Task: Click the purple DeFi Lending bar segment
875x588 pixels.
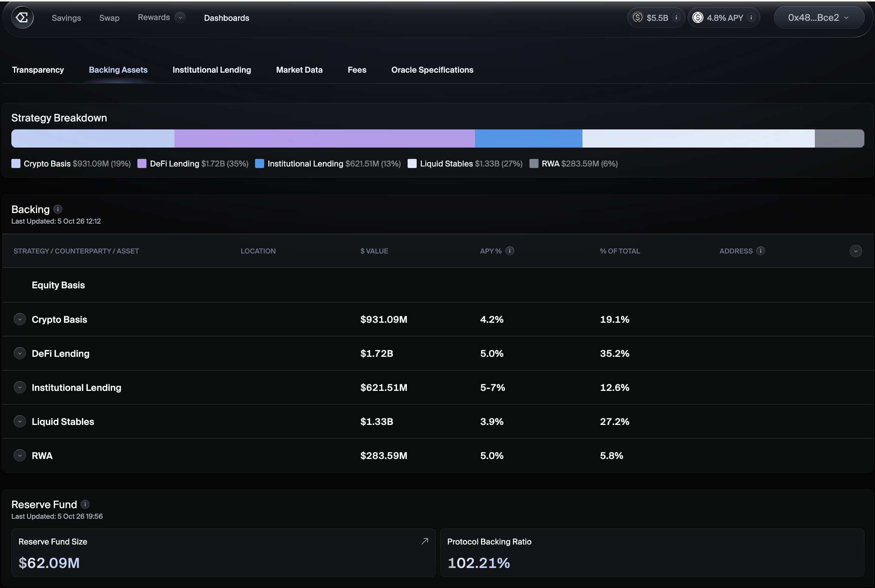Action: click(x=325, y=138)
